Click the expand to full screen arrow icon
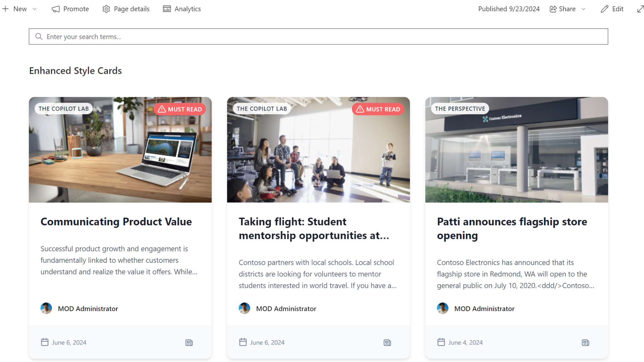 640,9
